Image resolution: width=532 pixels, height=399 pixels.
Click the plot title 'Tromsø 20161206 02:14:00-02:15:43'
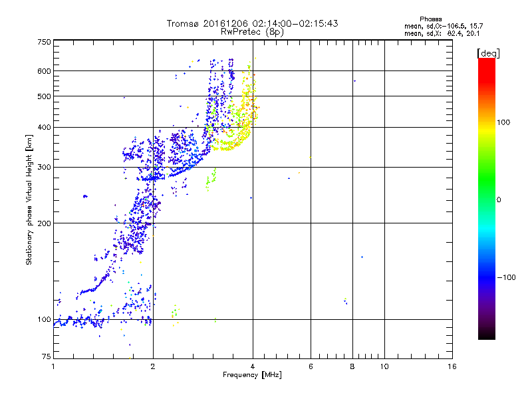click(252, 23)
